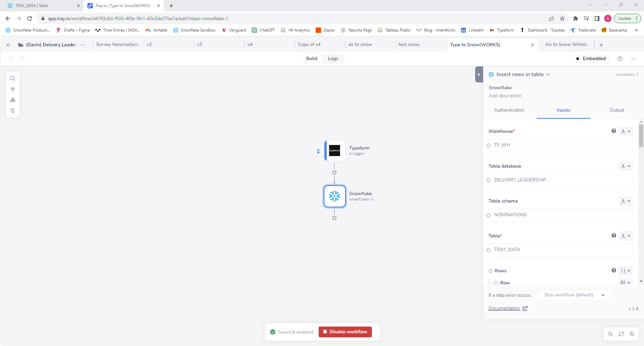Toggle the Embedded status indicator
Screen dimensions: 644x346
point(591,58)
